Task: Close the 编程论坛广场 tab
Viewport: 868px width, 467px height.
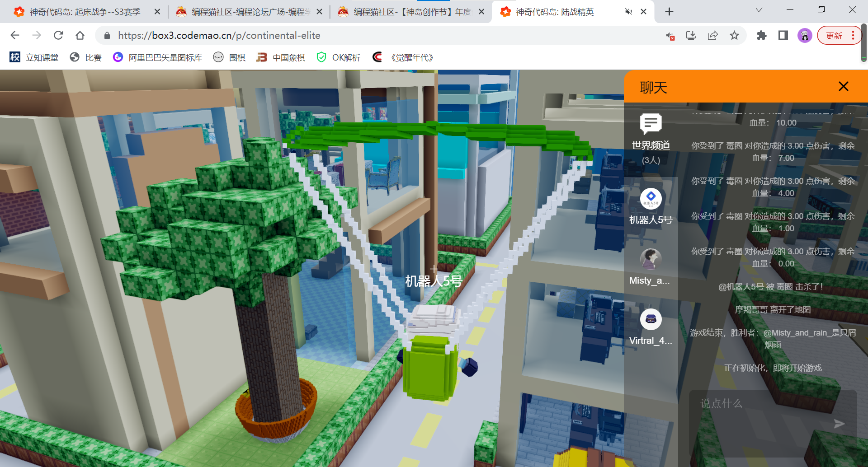Action: click(x=320, y=12)
